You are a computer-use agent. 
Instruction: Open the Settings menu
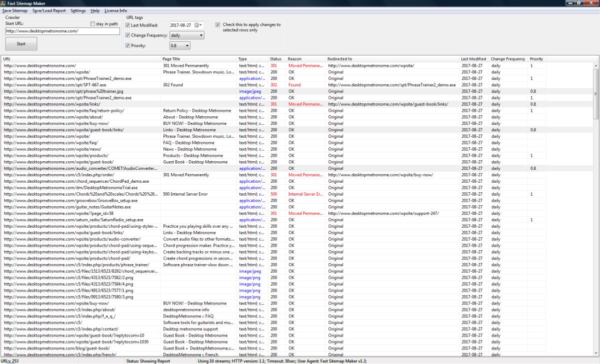pyautogui.click(x=78, y=10)
